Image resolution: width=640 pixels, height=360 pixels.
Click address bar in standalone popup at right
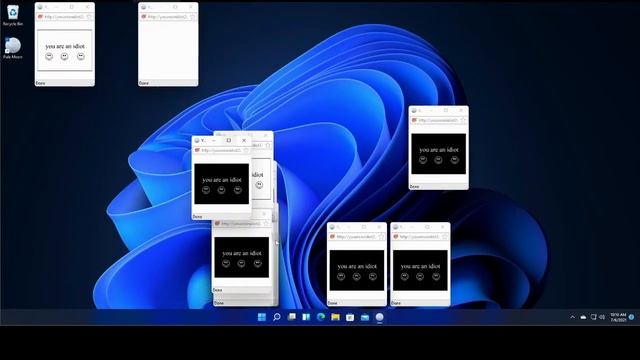tap(438, 120)
